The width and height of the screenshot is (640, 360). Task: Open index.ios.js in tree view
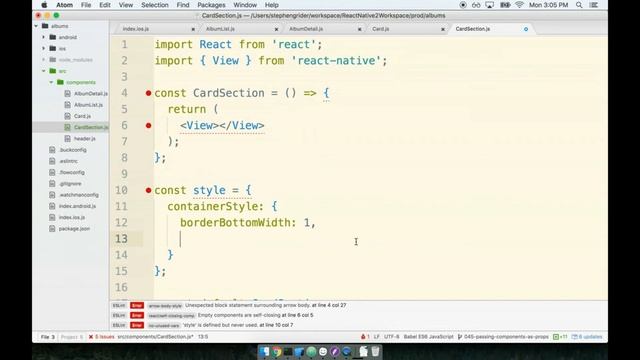pyautogui.click(x=72, y=218)
